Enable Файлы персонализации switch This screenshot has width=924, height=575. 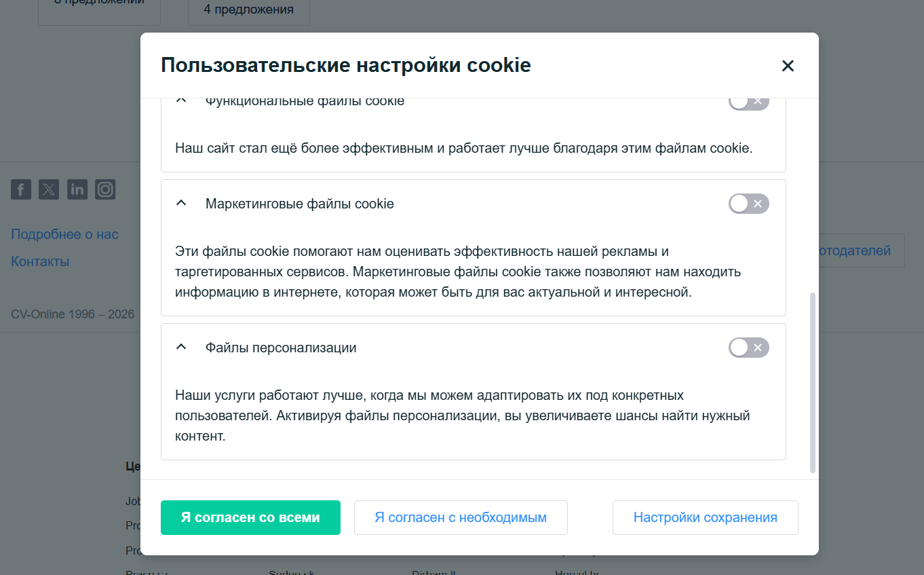tap(749, 348)
